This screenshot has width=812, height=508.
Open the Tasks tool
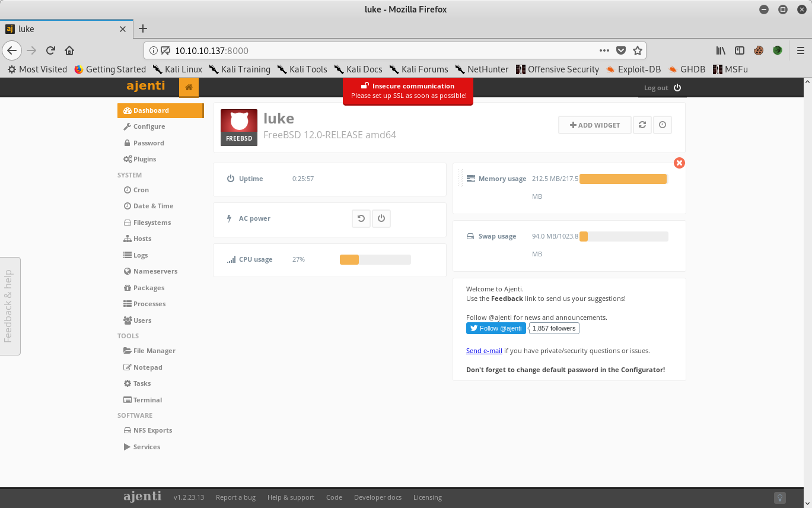[136, 383]
